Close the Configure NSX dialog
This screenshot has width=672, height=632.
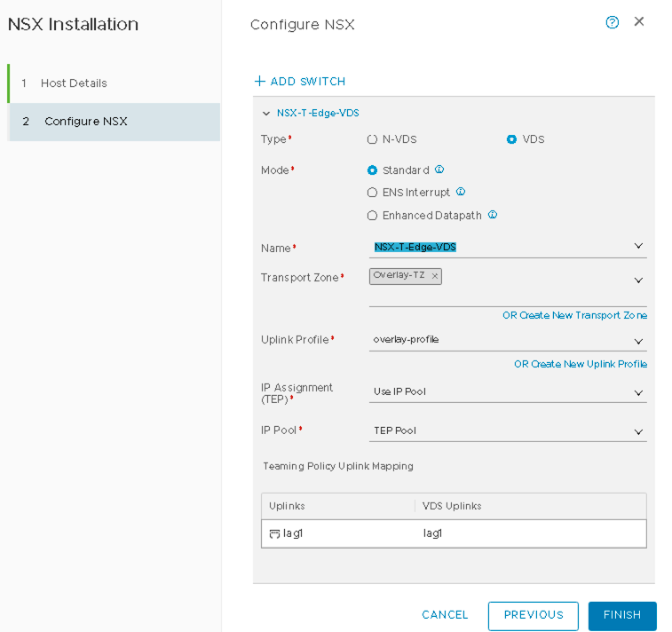pyautogui.click(x=639, y=22)
